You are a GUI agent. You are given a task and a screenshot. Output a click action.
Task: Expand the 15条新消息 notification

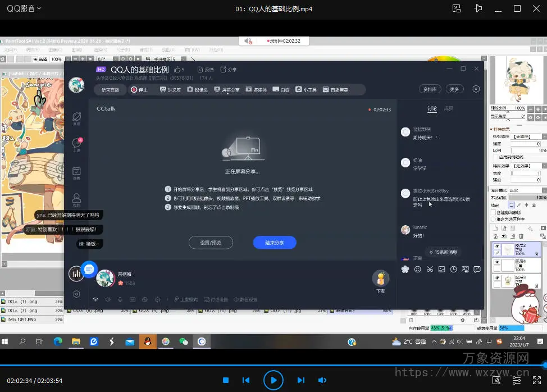443,252
